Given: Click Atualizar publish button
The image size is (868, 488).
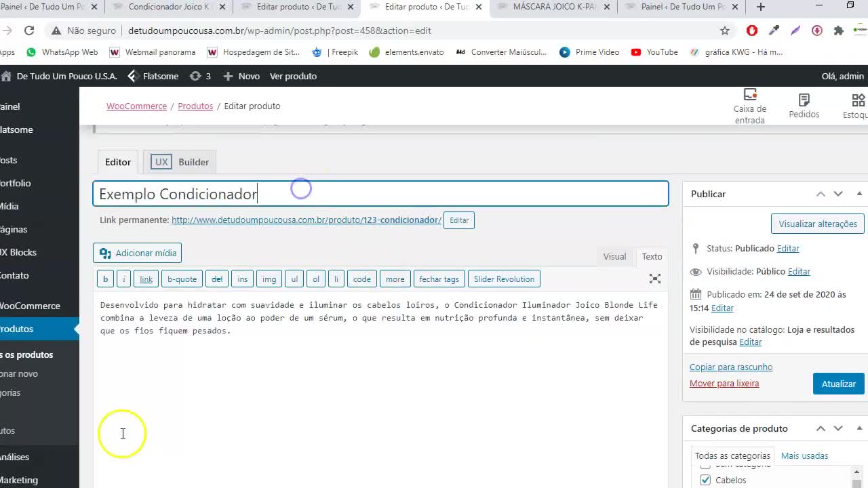Looking at the screenshot, I should [839, 384].
